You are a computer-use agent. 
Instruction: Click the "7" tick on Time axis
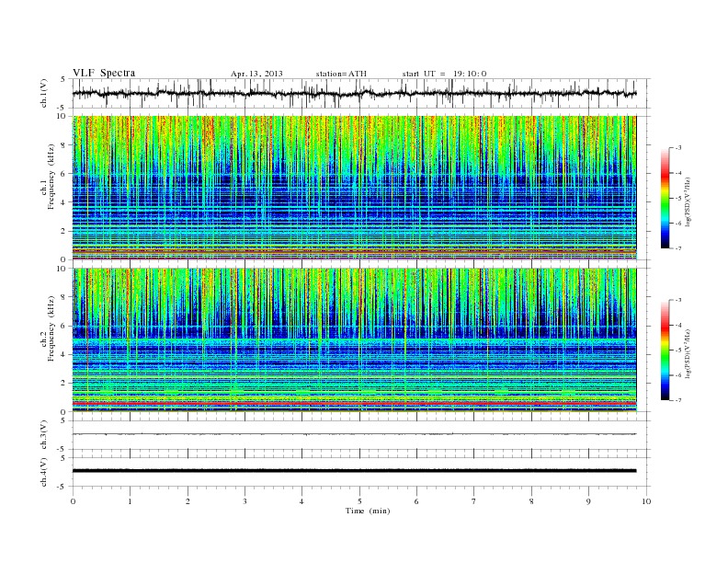pyautogui.click(x=474, y=501)
